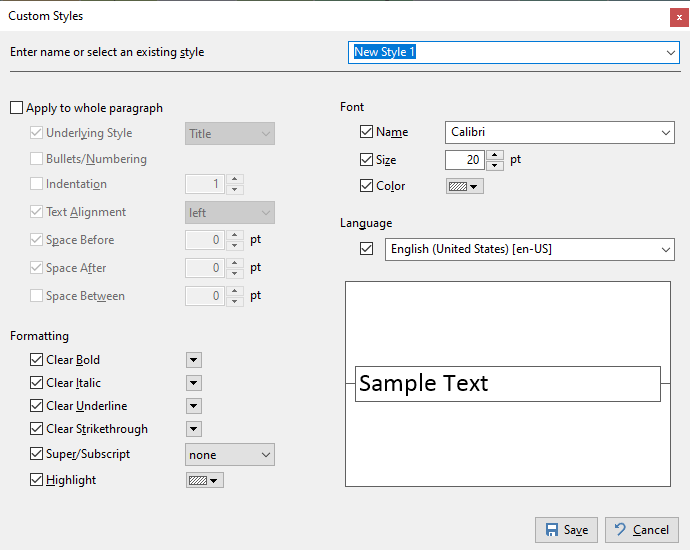Enable Apply to whole paragraph checkbox
Viewport: 690px width, 550px height.
pyautogui.click(x=17, y=108)
